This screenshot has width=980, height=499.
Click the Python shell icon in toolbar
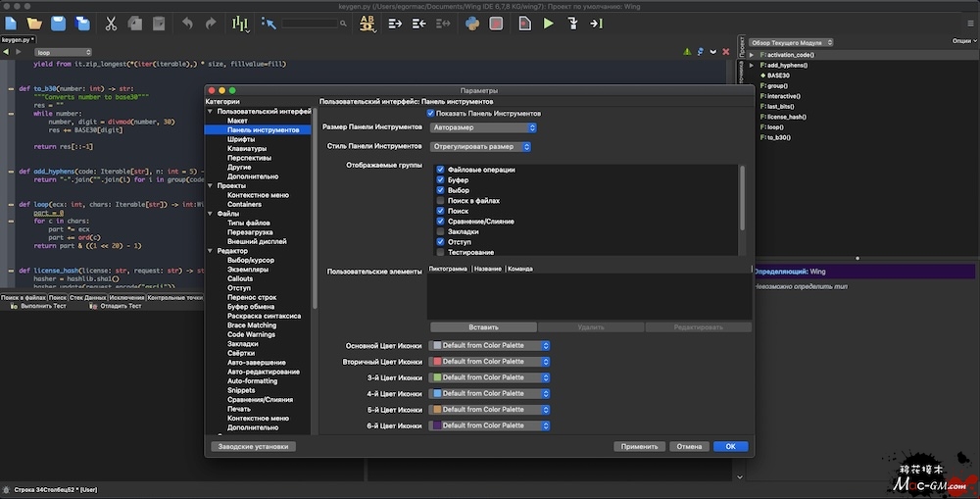point(472,23)
